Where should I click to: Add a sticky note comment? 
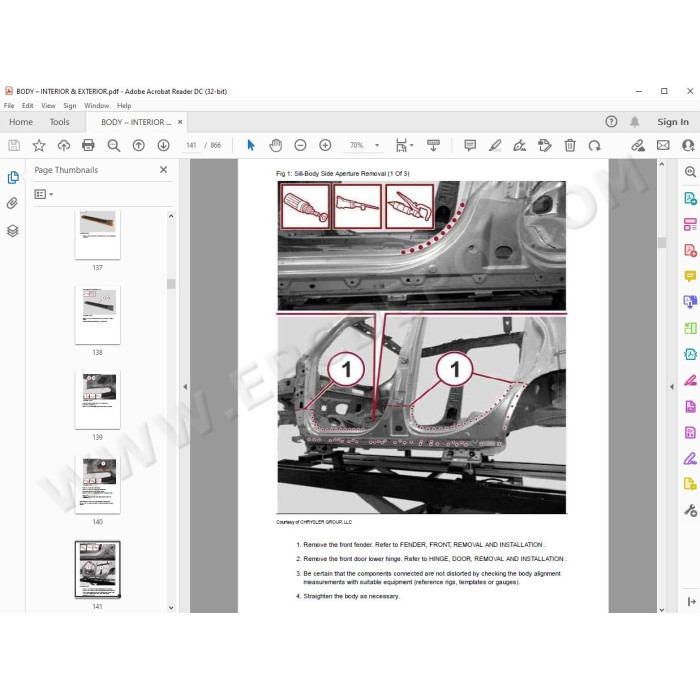click(470, 145)
